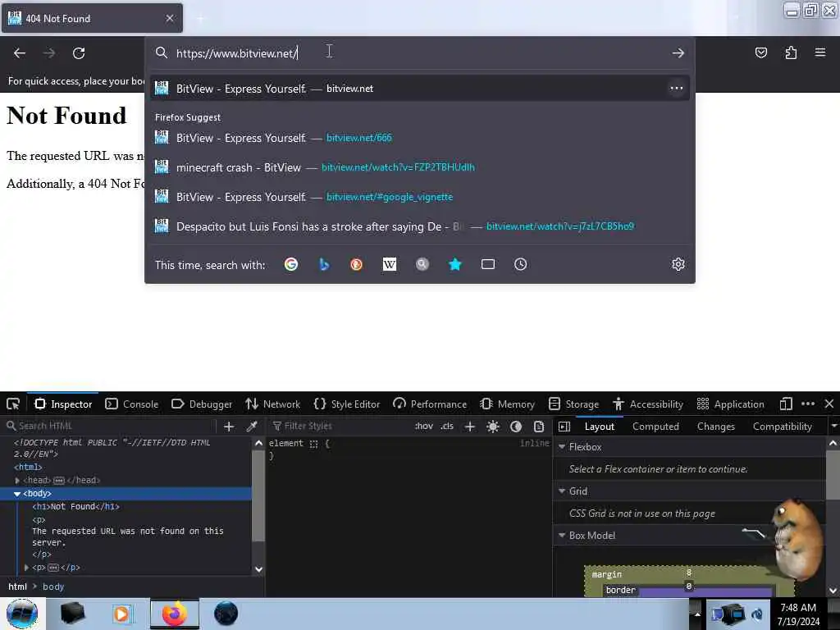Open the Application tab
The image size is (840, 630).
point(731,404)
